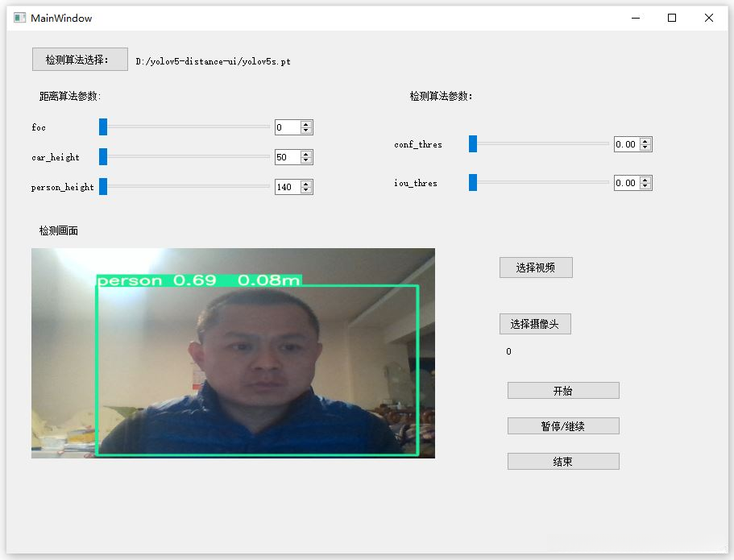Click the foc slider handle
The height and width of the screenshot is (560, 734).
point(103,127)
